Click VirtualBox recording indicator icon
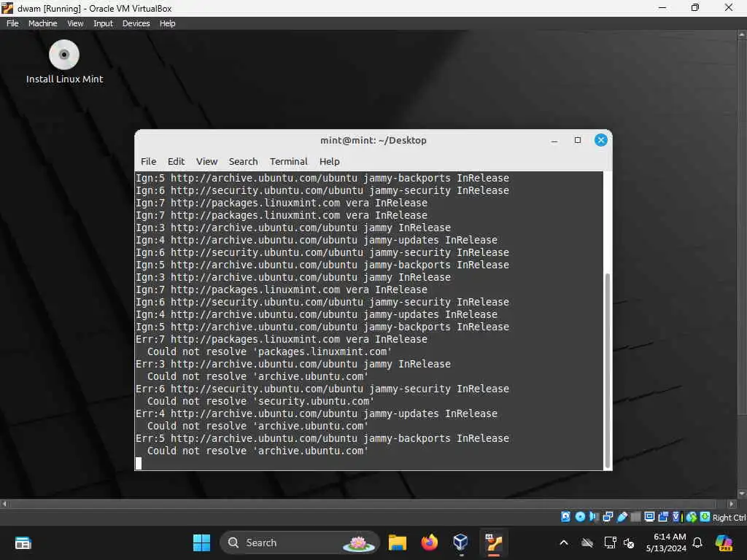 tap(663, 517)
